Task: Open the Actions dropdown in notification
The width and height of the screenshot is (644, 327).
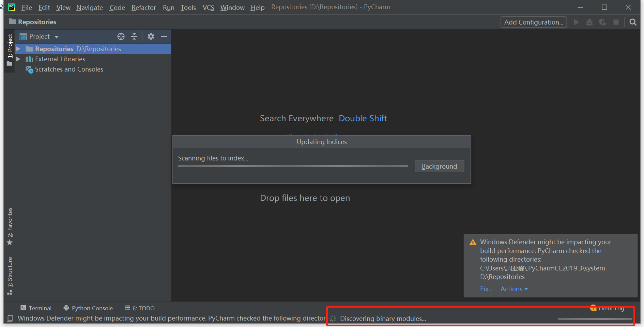Action: 514,289
